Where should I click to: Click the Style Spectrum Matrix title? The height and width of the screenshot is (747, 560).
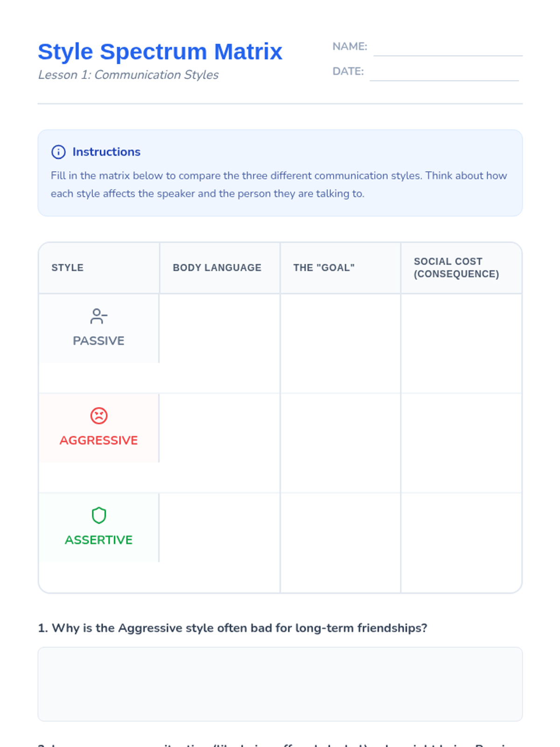tap(160, 51)
